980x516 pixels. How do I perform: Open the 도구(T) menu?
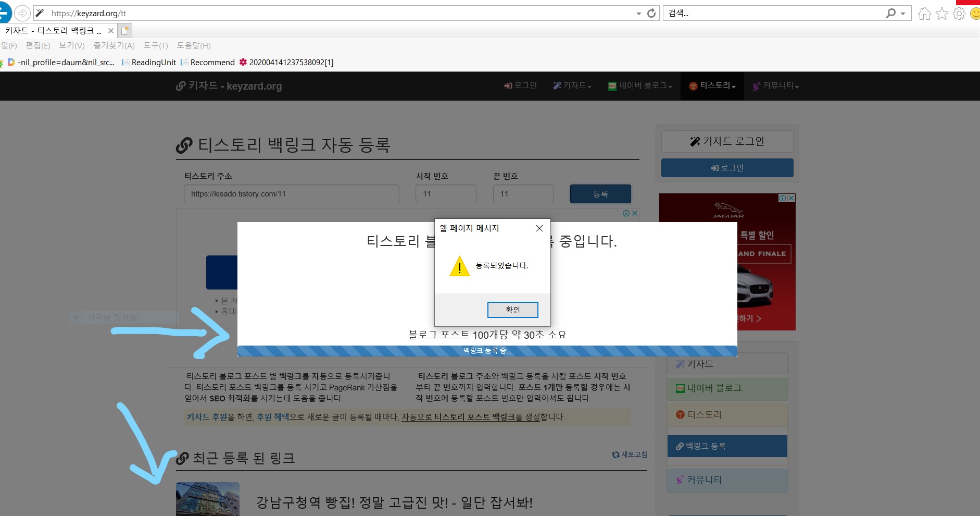click(156, 45)
